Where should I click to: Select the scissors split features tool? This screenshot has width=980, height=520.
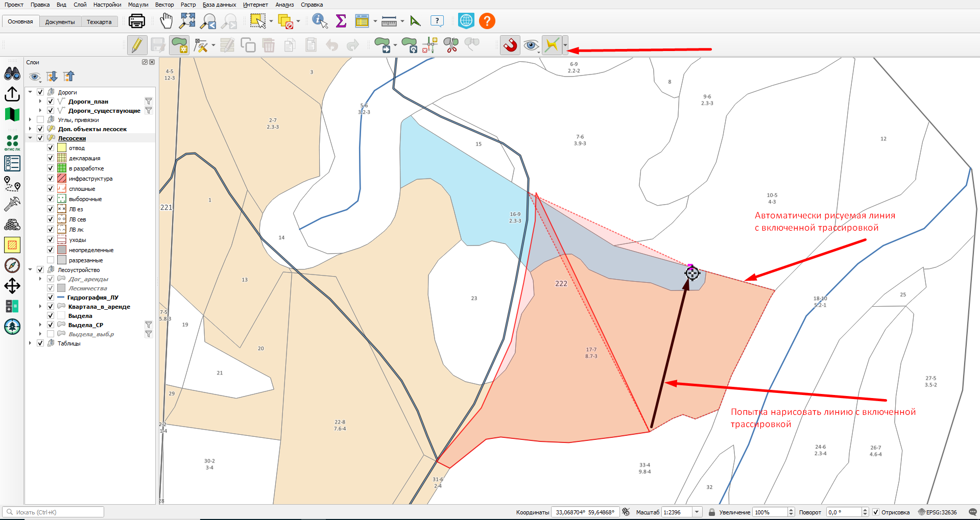coord(451,45)
